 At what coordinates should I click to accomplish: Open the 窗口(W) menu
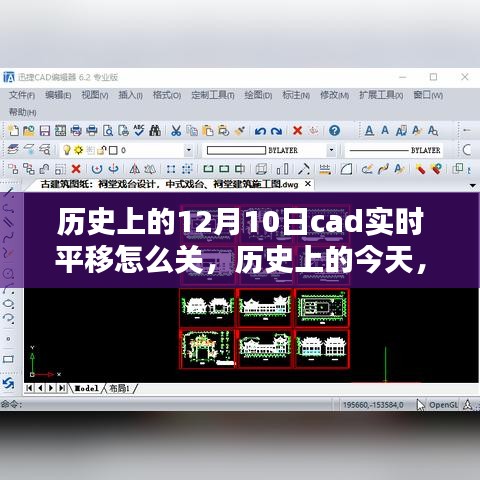(428, 95)
